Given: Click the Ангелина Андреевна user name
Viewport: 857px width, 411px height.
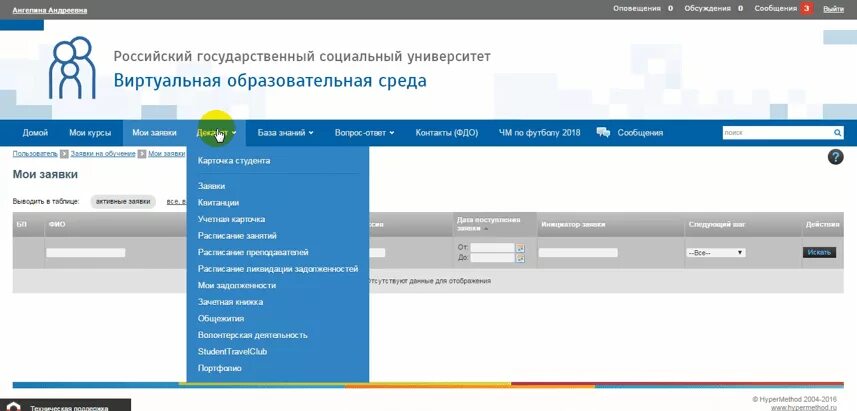Looking at the screenshot, I should tap(50, 10).
